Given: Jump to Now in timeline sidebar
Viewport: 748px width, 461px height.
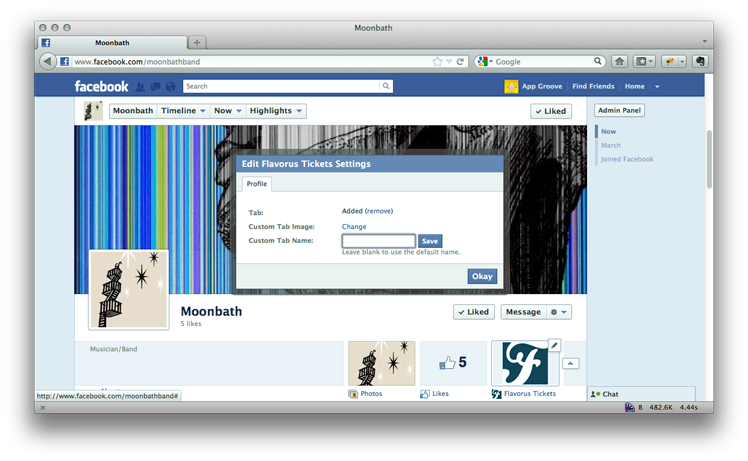Looking at the screenshot, I should pyautogui.click(x=608, y=131).
